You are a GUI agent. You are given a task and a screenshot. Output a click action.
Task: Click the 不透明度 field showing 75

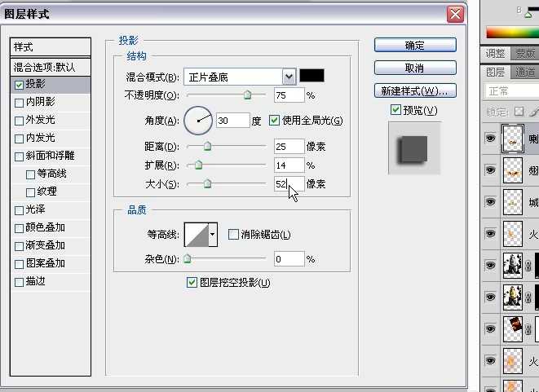pyautogui.click(x=289, y=95)
